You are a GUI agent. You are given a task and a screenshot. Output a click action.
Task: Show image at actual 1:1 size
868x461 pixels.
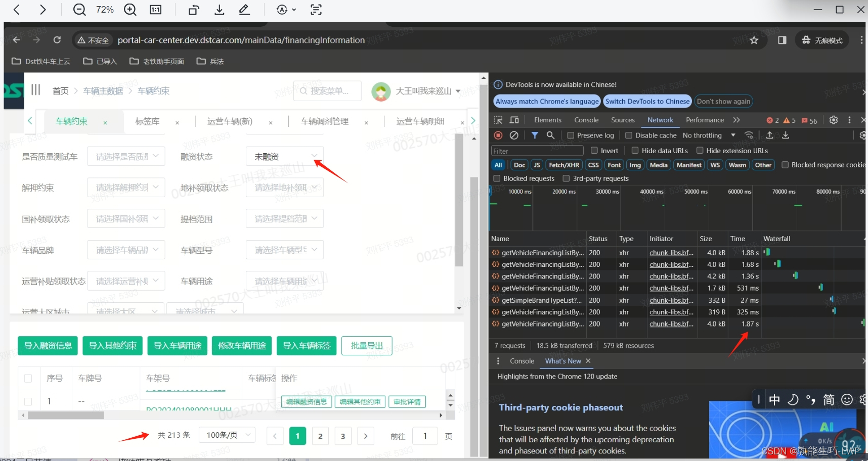tap(156, 10)
